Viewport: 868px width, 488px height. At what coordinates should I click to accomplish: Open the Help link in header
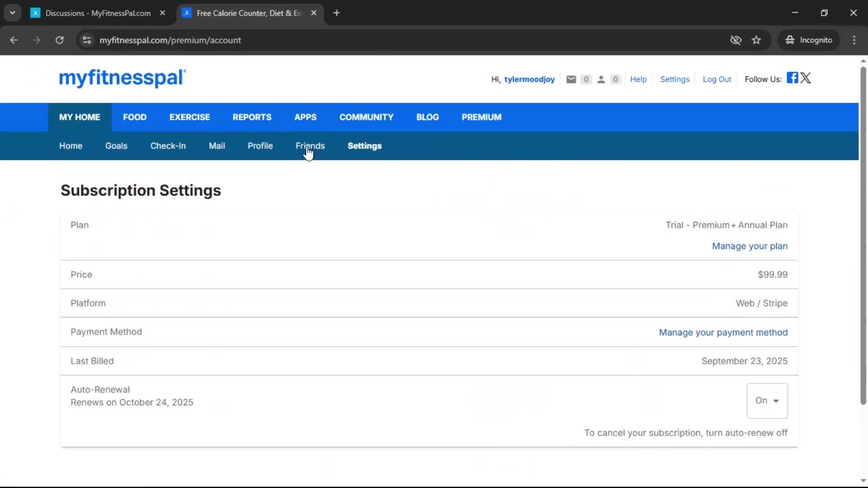[638, 80]
